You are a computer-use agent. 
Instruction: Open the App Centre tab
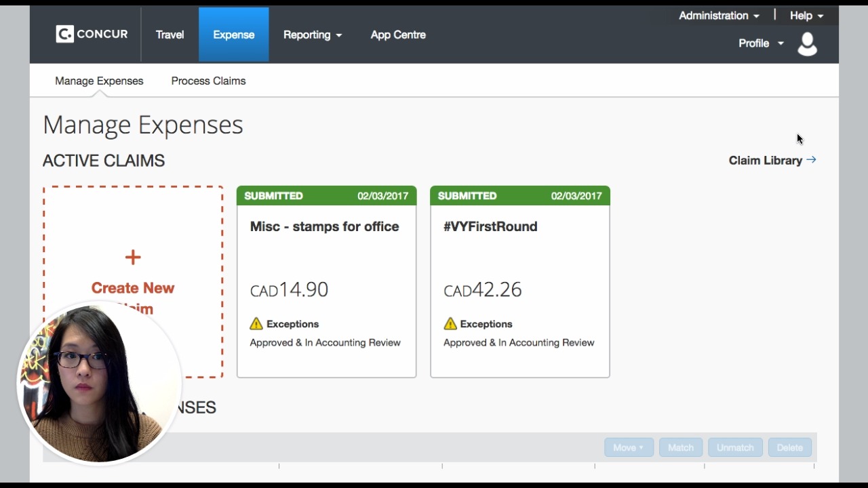pyautogui.click(x=398, y=35)
